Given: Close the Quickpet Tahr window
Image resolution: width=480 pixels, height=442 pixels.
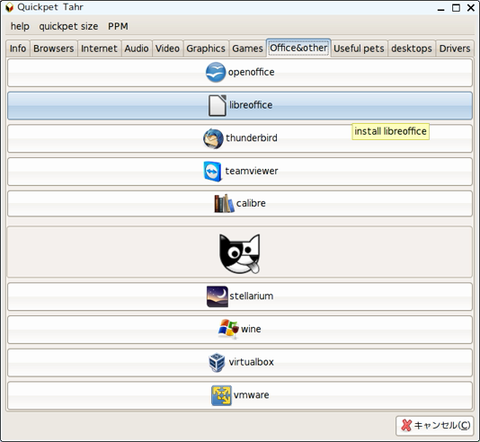Looking at the screenshot, I should coord(471,8).
